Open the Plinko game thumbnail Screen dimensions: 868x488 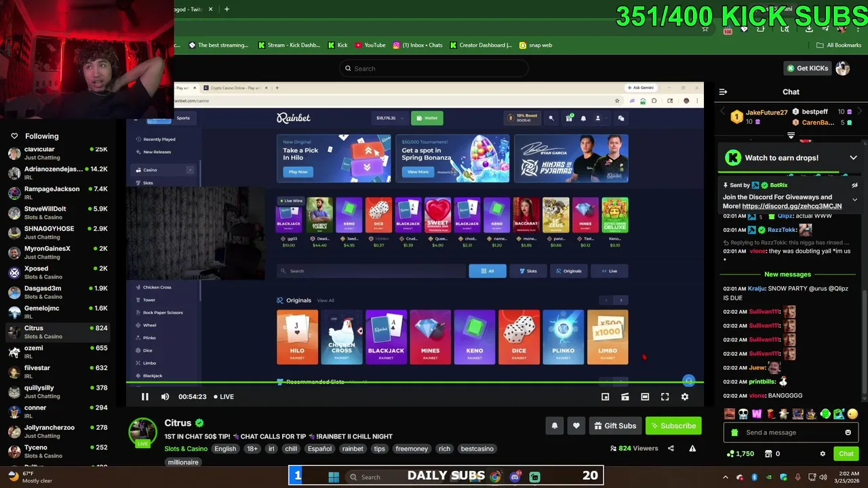click(x=563, y=337)
